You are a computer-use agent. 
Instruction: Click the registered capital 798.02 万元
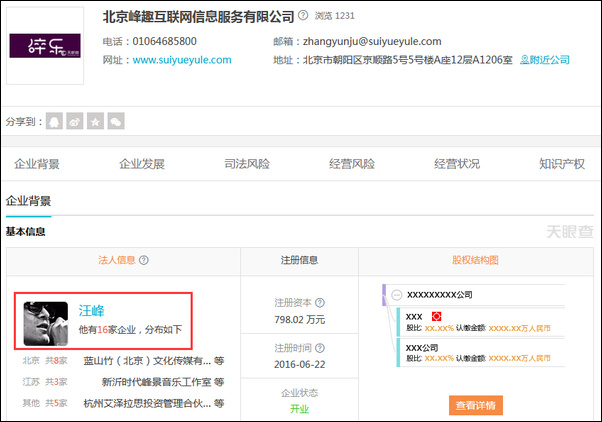coord(299,320)
